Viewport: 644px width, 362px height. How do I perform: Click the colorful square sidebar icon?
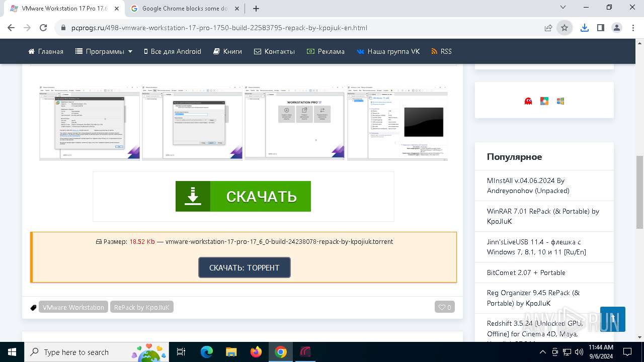[x=544, y=101]
